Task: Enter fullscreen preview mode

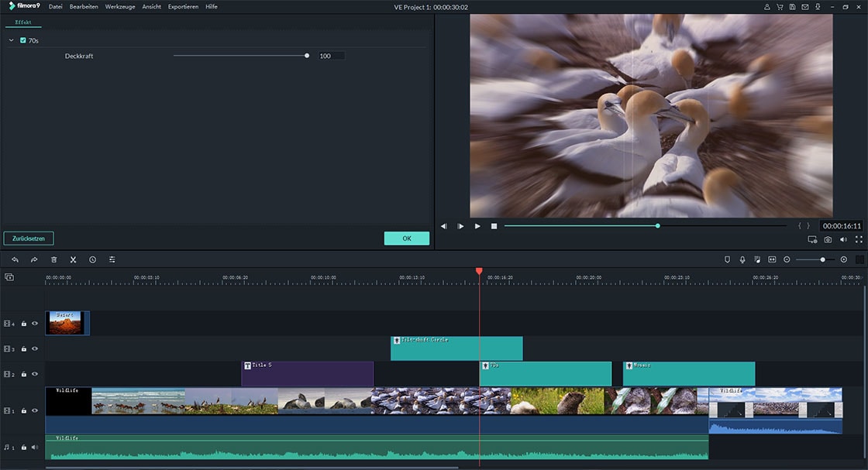Action: click(859, 239)
